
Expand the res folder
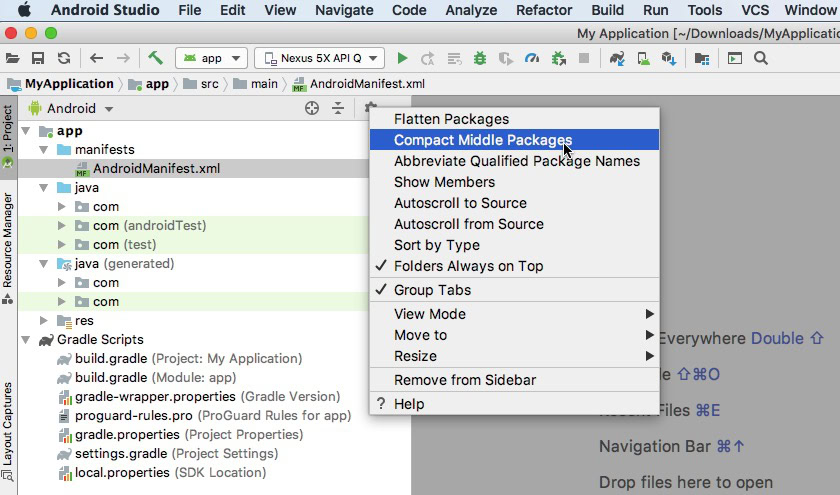click(44, 320)
